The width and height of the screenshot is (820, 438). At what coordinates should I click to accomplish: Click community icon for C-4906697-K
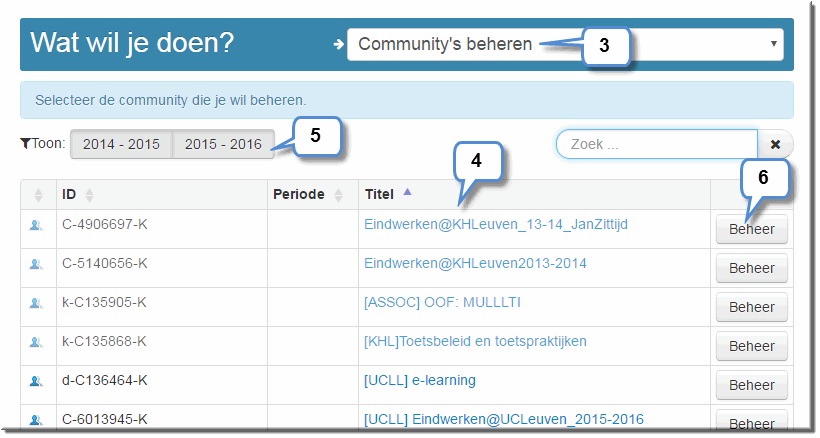(x=36, y=225)
